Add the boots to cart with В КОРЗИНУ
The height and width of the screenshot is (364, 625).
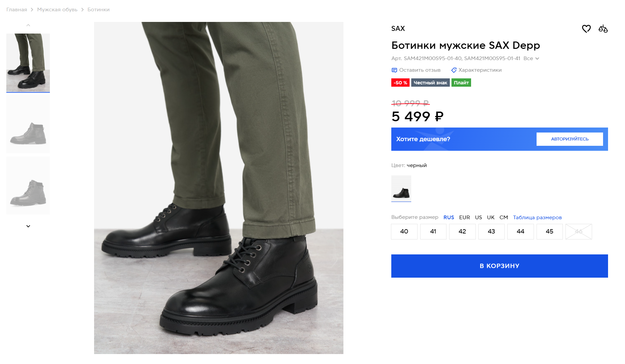[499, 266]
